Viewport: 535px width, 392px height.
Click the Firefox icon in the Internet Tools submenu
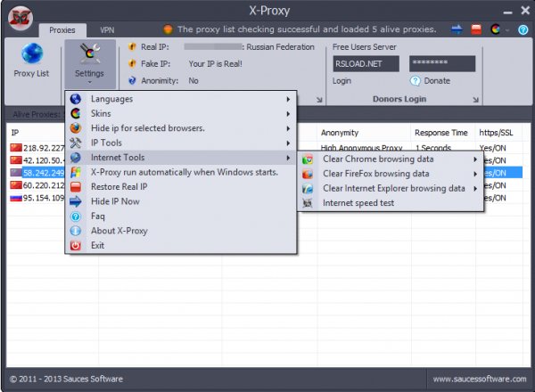coord(308,174)
